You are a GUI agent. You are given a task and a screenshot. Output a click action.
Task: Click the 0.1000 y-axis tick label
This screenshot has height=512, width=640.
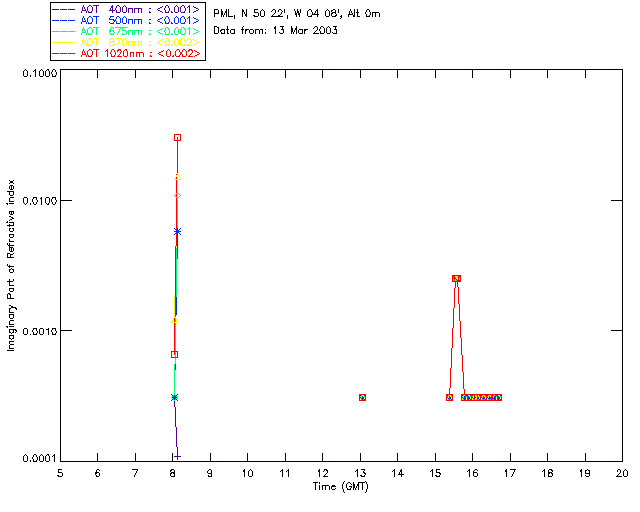(40, 73)
